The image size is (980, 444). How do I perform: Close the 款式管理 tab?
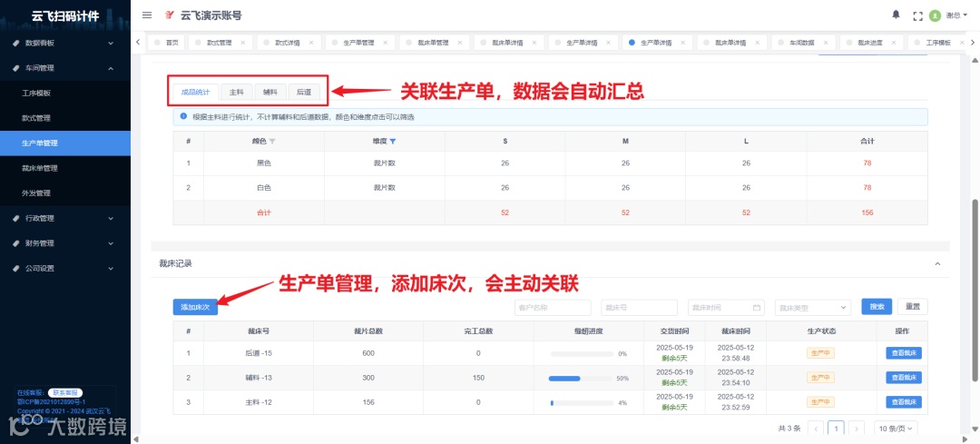tap(242, 43)
